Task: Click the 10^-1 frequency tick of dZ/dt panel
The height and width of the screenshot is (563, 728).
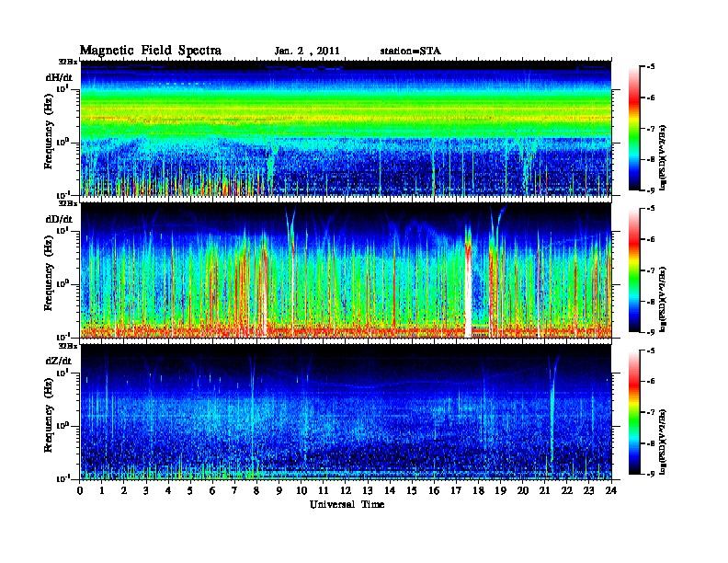Action: 62,478
